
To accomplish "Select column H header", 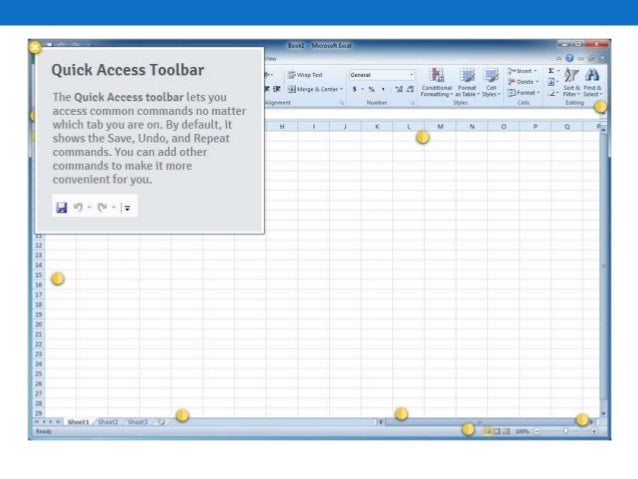I will pos(282,127).
